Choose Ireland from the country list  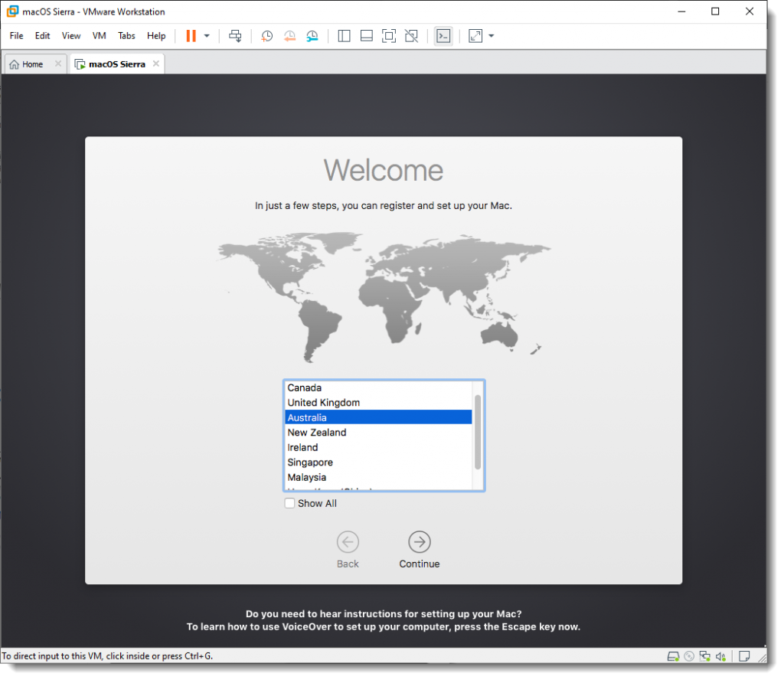378,448
